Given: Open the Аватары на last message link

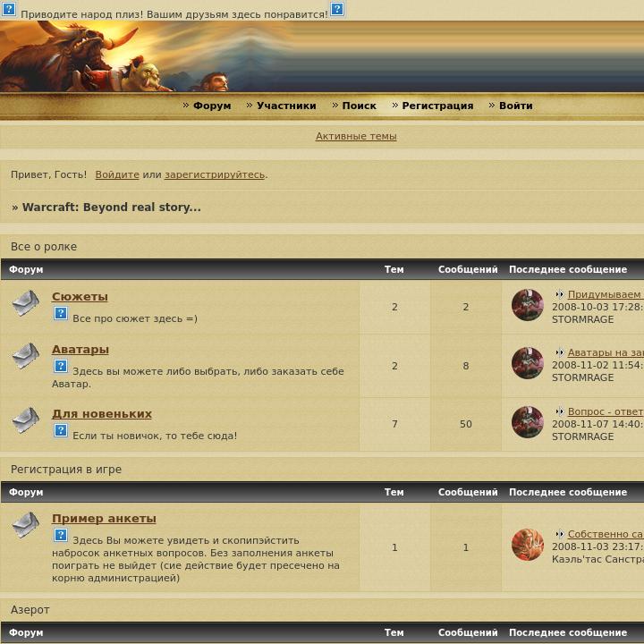Looking at the screenshot, I should pyautogui.click(x=606, y=352).
